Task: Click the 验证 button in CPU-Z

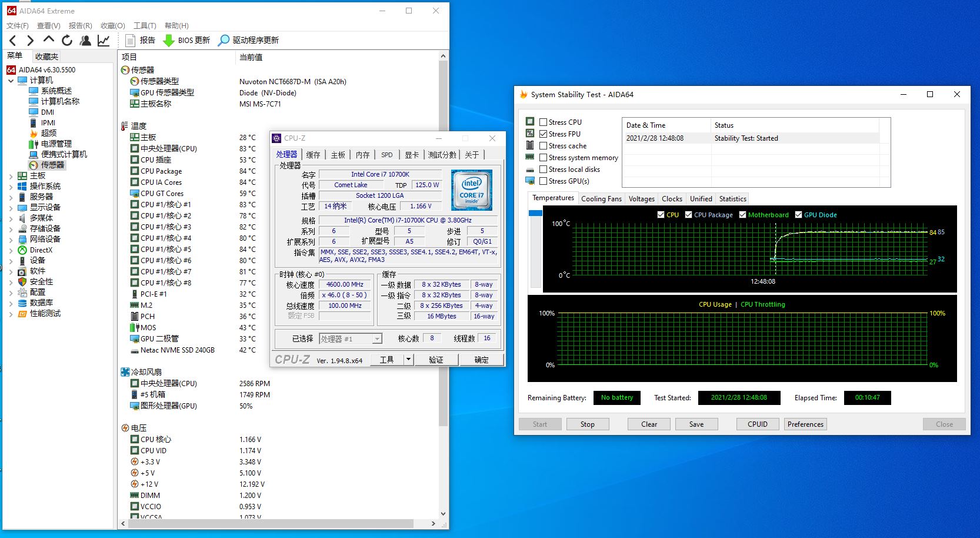Action: click(x=436, y=360)
